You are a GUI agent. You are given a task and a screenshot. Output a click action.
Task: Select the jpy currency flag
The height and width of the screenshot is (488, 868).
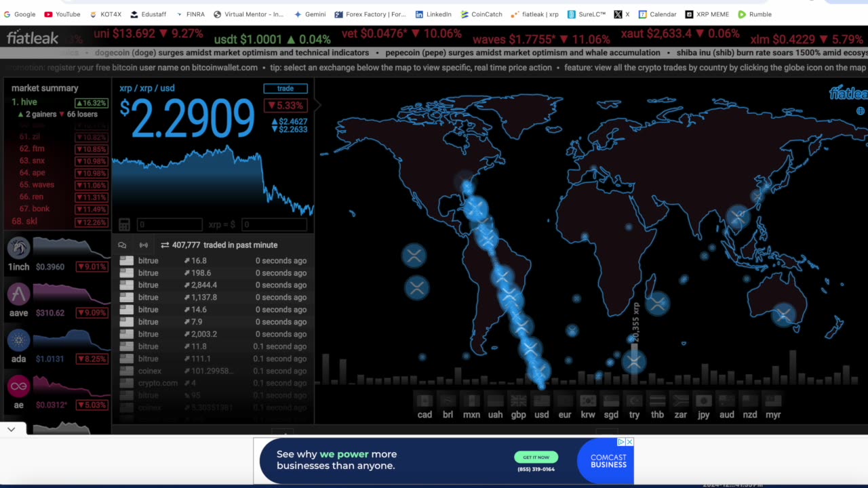[703, 401]
